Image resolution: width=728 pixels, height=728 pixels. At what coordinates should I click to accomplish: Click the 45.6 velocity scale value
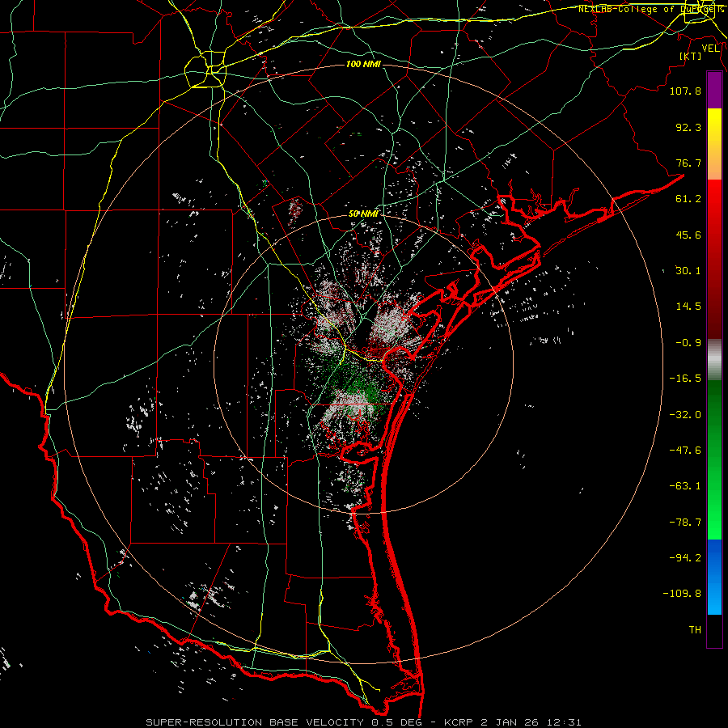pos(688,235)
